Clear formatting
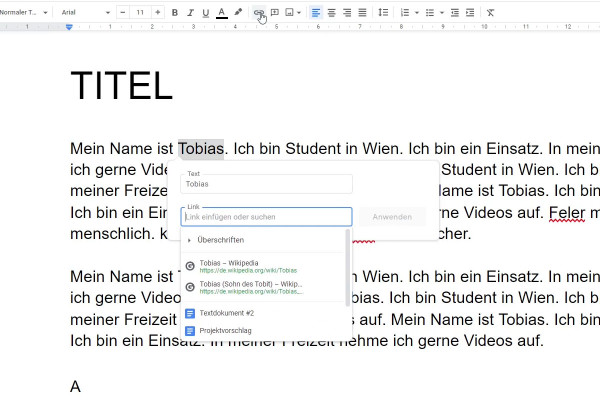Viewport: 600px width, 400px height. [x=490, y=13]
